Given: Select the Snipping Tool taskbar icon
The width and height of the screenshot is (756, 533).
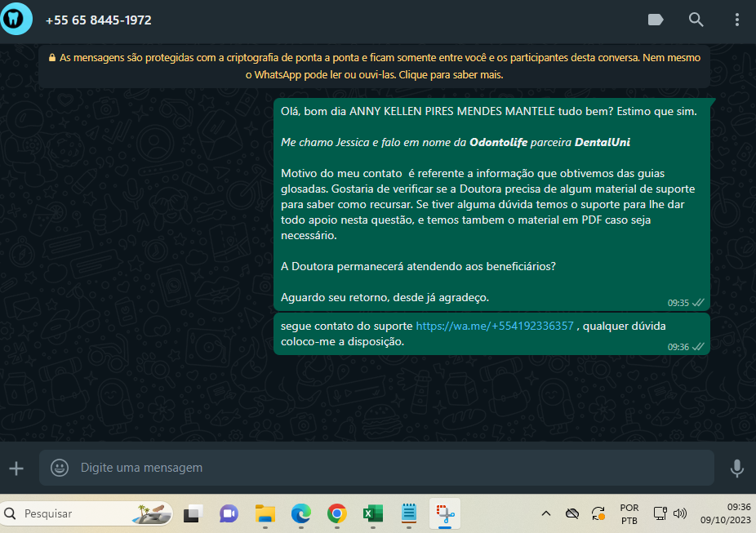Looking at the screenshot, I should click(445, 513).
